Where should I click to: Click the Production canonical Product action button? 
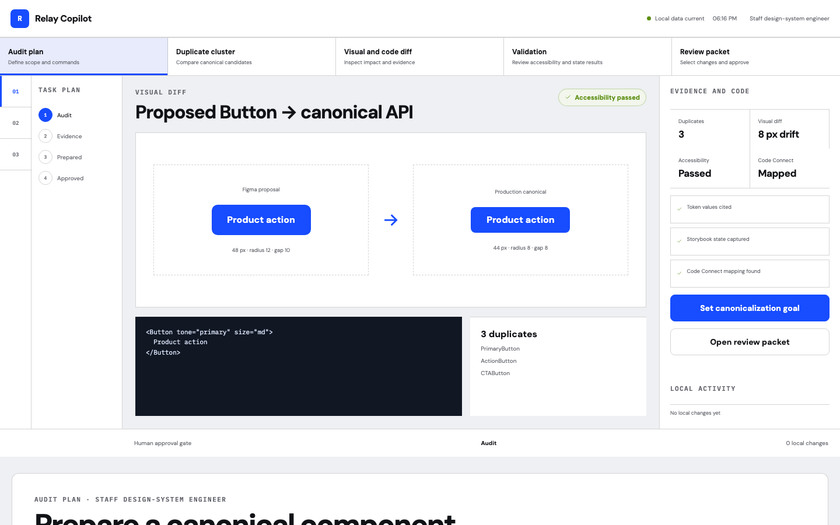(x=520, y=220)
